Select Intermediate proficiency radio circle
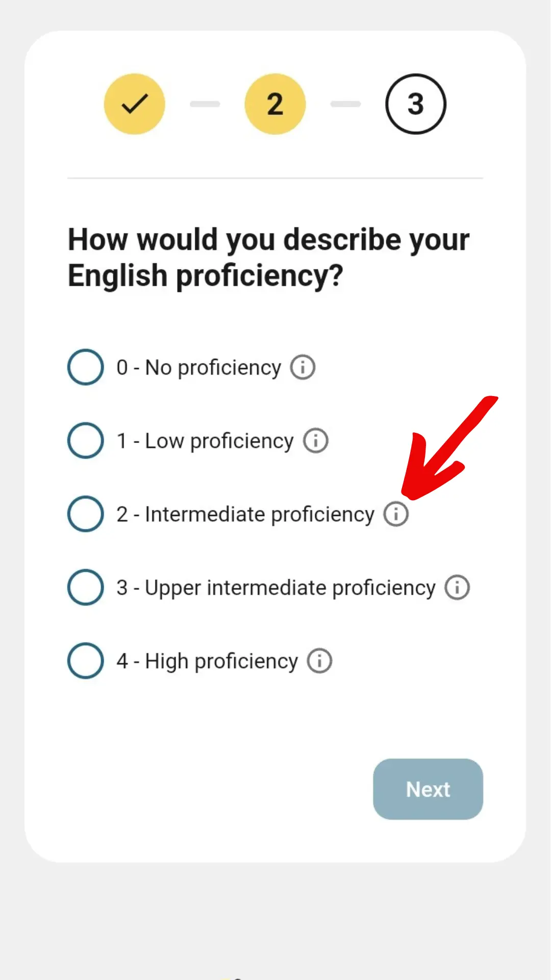This screenshot has width=551, height=980. pyautogui.click(x=86, y=514)
